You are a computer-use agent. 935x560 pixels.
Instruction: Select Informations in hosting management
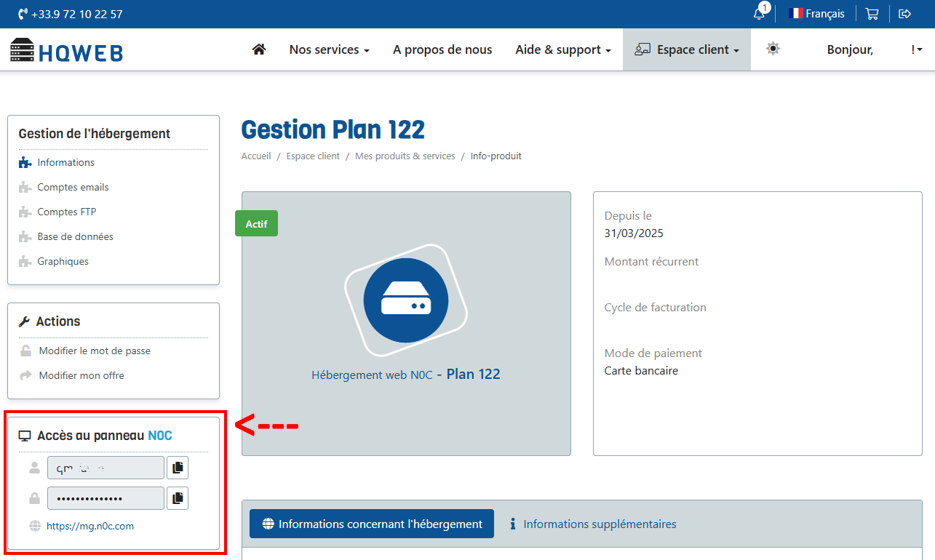coord(66,162)
